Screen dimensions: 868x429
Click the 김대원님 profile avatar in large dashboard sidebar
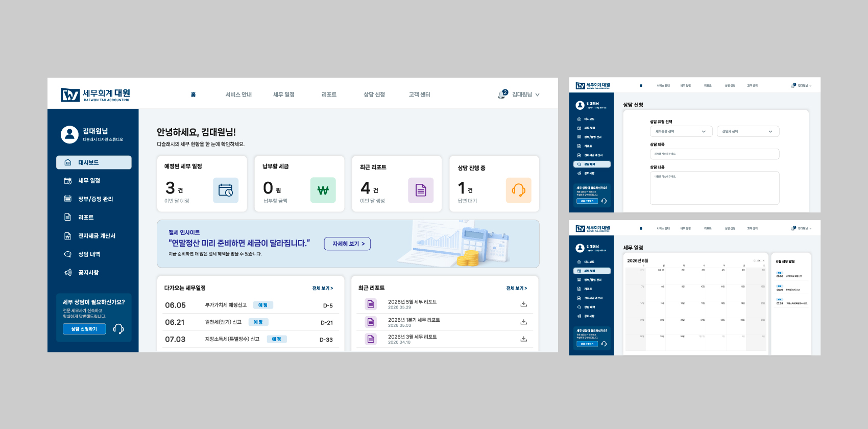(x=69, y=134)
